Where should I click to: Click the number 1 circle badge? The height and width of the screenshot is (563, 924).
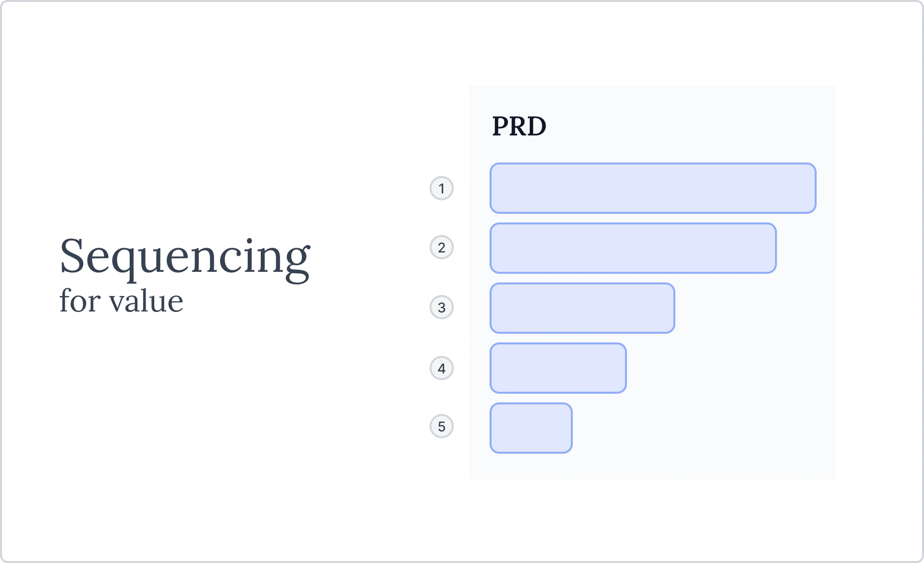click(441, 188)
